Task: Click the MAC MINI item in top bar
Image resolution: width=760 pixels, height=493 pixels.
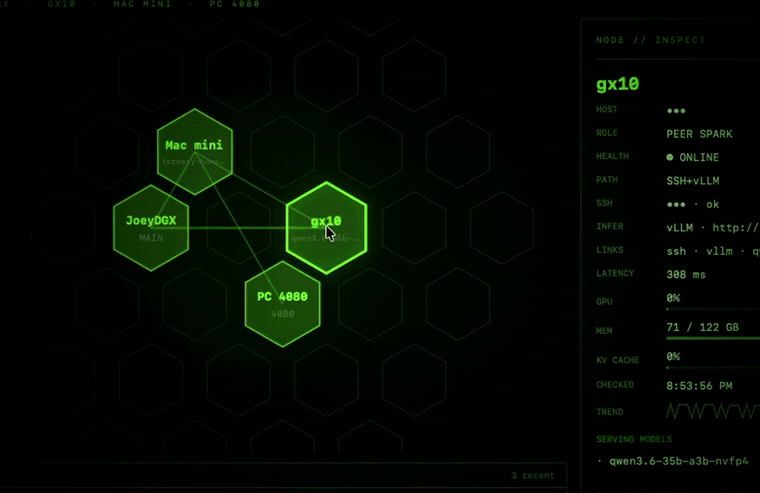Action: (142, 4)
